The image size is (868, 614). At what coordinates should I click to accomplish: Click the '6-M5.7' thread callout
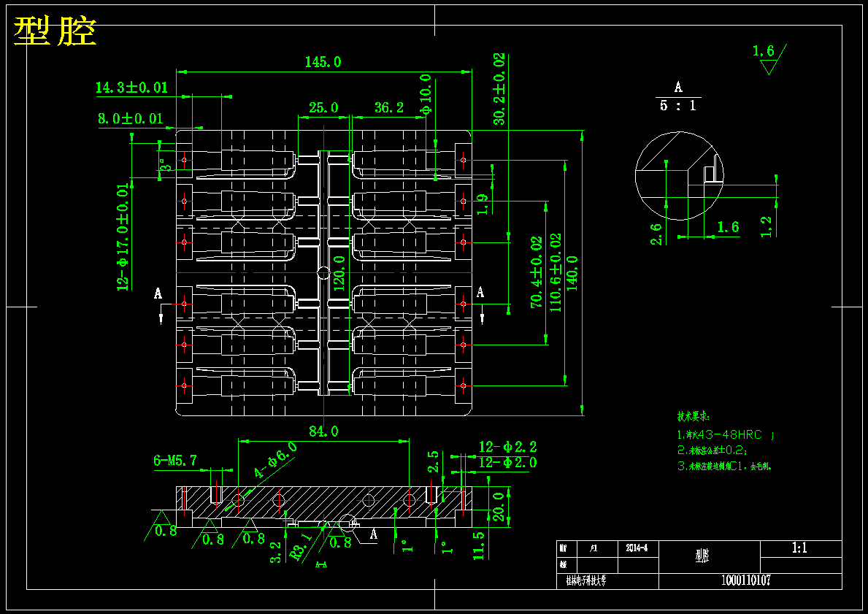(x=175, y=461)
